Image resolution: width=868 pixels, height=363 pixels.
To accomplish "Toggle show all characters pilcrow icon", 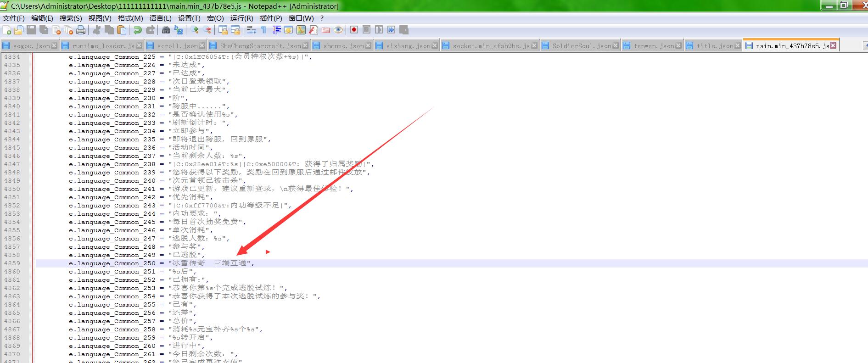I will [263, 30].
